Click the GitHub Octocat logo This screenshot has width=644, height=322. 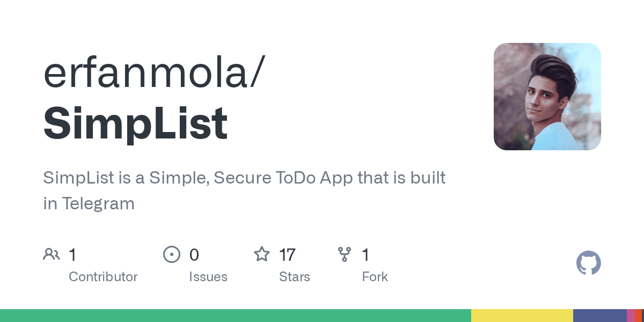coord(589,263)
